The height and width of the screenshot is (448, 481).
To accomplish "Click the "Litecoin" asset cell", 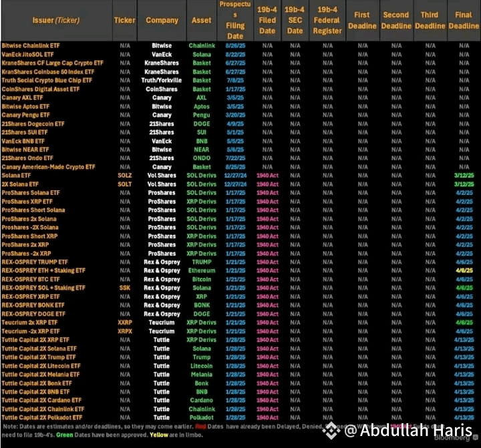I will [202, 366].
